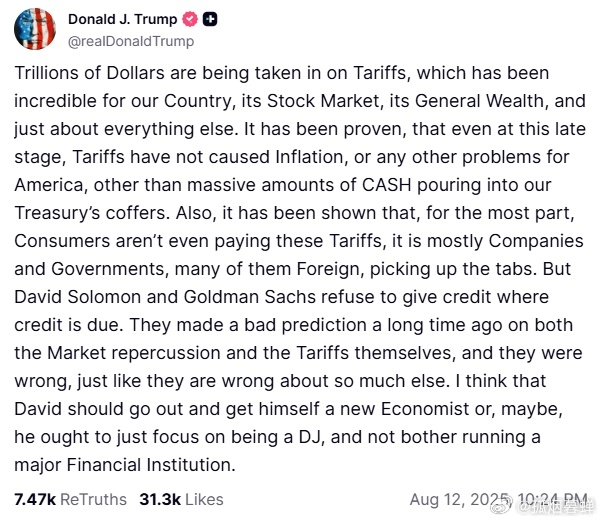Open the Donald J. Trump profile avatar
The image size is (602, 522).
pos(35,29)
